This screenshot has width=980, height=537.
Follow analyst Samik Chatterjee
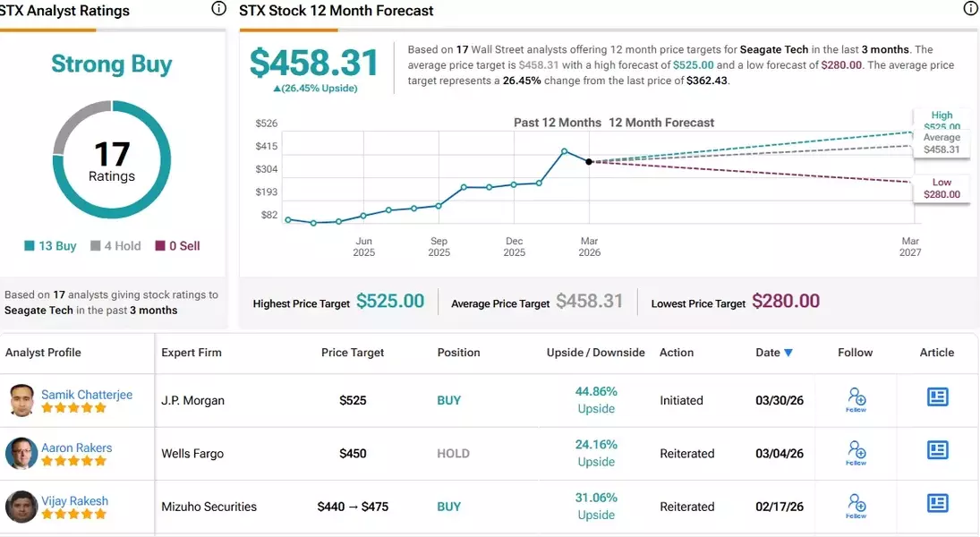[x=856, y=399]
